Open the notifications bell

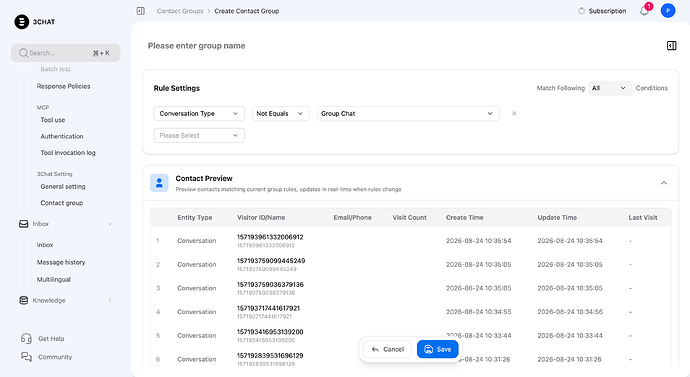644,11
